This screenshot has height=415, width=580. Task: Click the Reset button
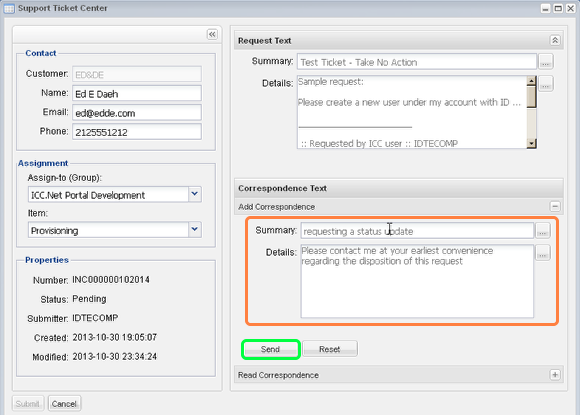point(330,349)
